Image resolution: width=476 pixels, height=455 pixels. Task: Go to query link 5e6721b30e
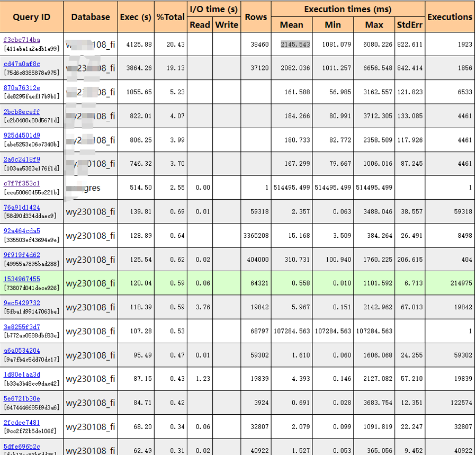[22, 399]
